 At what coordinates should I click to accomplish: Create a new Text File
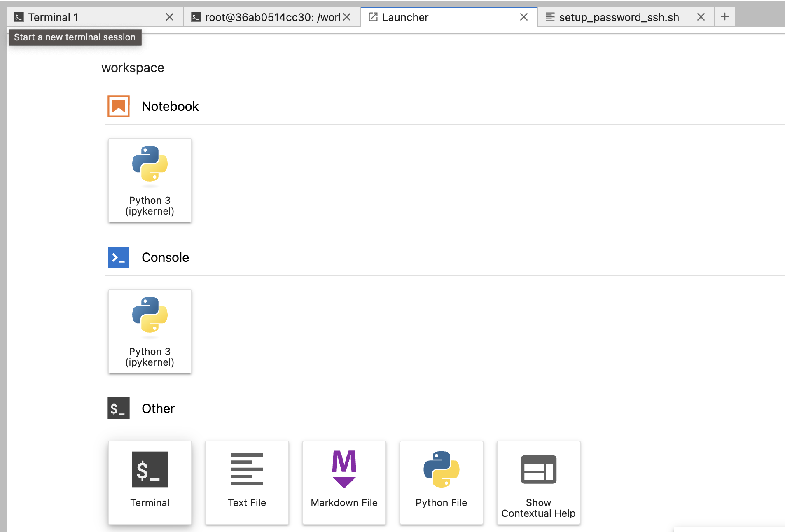click(x=247, y=483)
